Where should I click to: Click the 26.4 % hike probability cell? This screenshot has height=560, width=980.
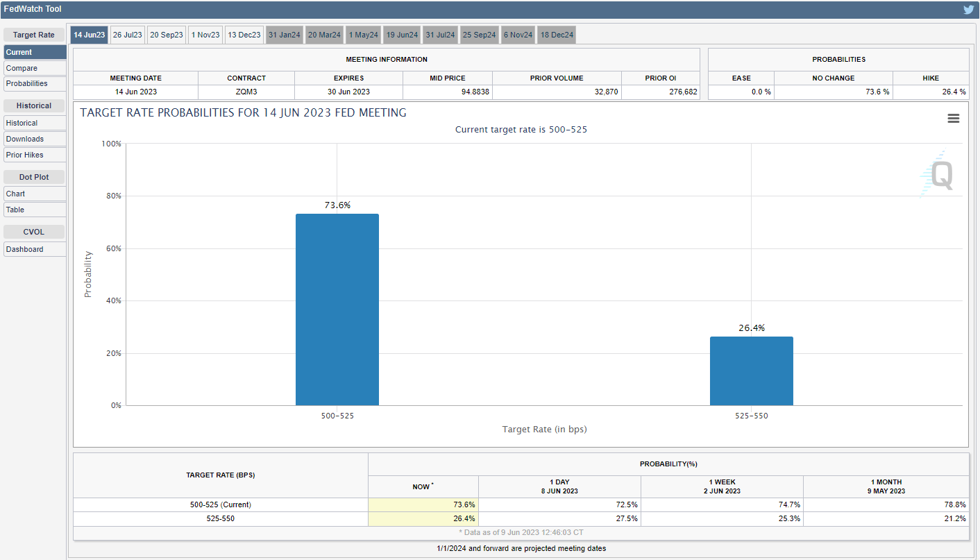point(931,92)
